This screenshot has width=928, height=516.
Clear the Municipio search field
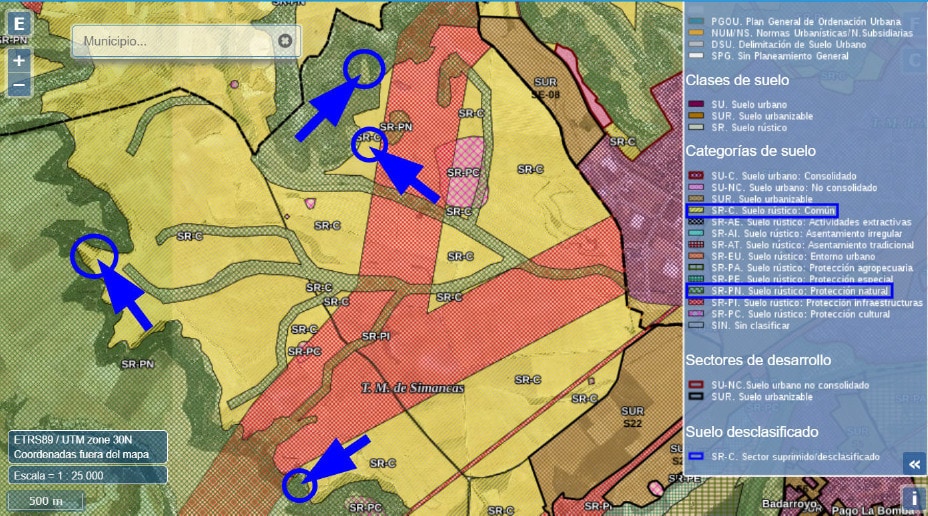[x=285, y=41]
